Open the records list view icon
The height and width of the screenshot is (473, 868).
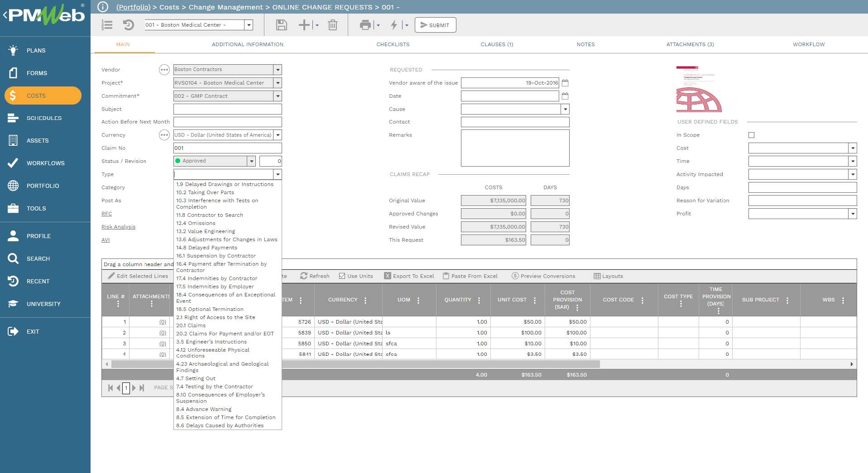107,25
